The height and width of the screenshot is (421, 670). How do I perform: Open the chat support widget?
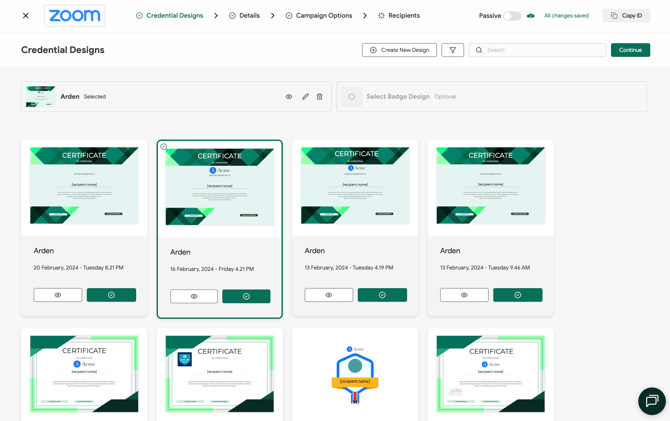pyautogui.click(x=652, y=401)
